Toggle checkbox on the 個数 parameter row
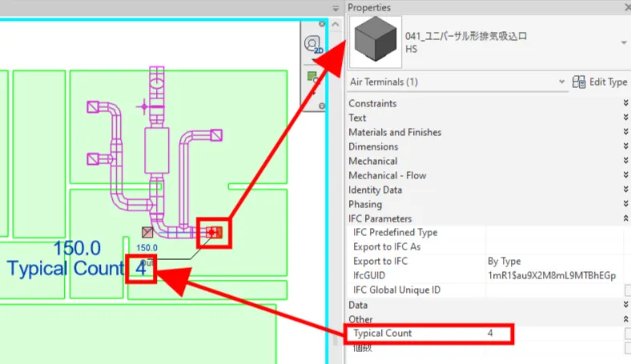This screenshot has height=364, width=631. pos(628,348)
